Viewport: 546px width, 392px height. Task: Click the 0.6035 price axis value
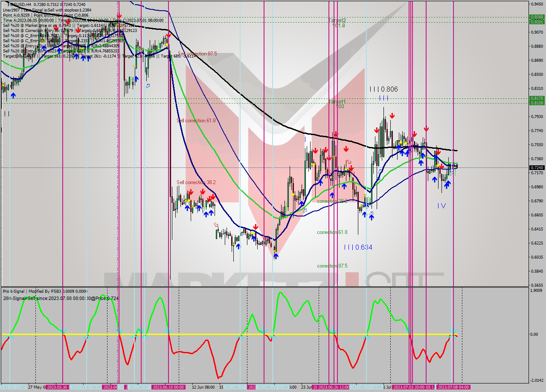point(537,257)
